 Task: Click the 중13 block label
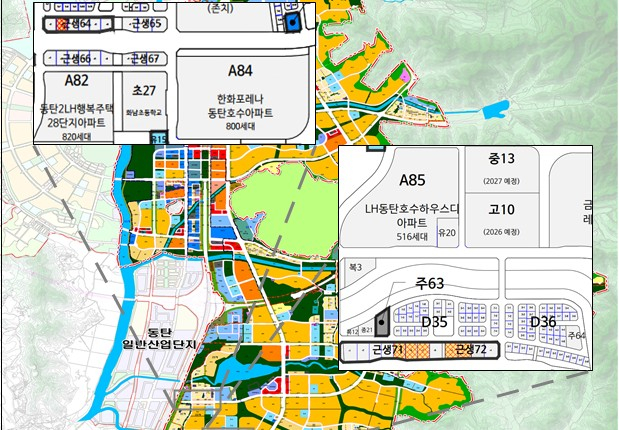(501, 159)
